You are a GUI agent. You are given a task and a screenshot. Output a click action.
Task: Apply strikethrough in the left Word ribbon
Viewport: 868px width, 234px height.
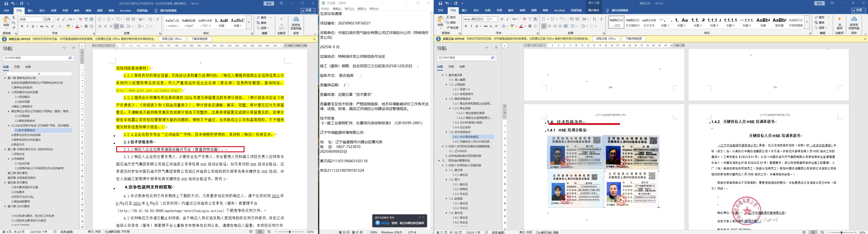(x=42, y=26)
